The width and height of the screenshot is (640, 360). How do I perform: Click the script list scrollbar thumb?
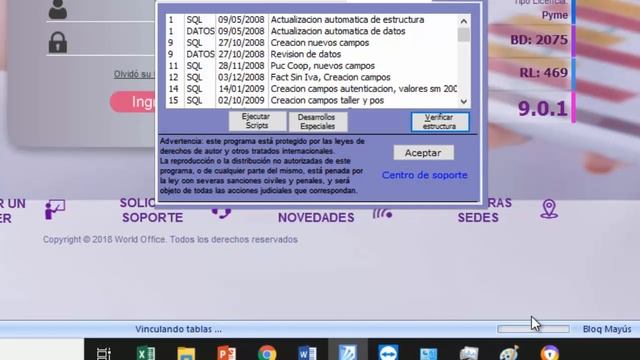(464, 35)
